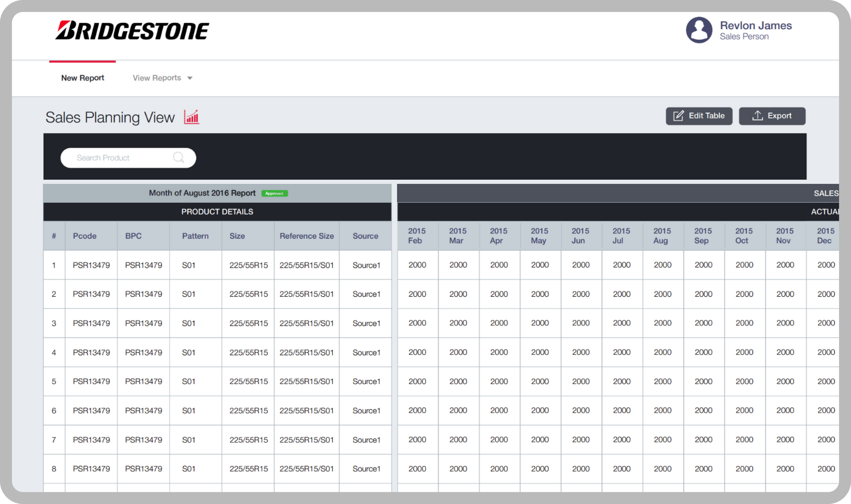
Task: Select row 8 Pcode PSR13479 cell
Action: point(91,469)
